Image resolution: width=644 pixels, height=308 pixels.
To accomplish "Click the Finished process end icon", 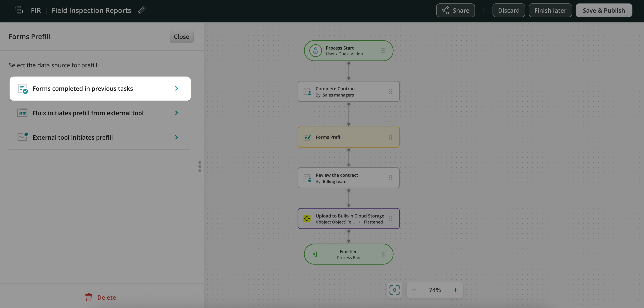I will [x=315, y=254].
